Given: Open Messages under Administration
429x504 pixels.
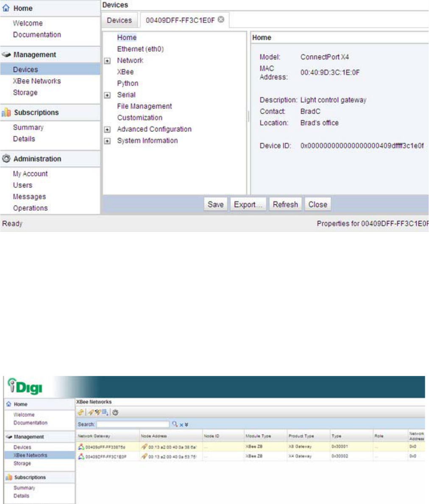Looking at the screenshot, I should coord(29,196).
